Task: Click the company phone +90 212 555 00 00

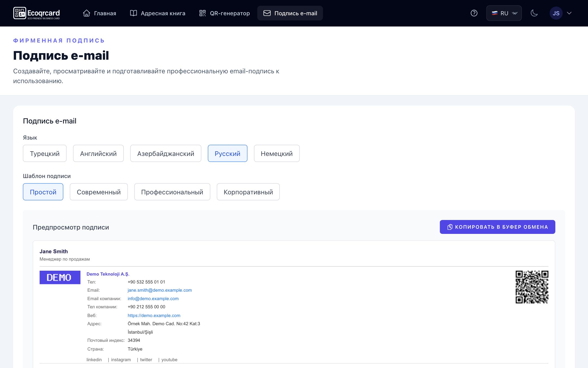Action: [146, 307]
